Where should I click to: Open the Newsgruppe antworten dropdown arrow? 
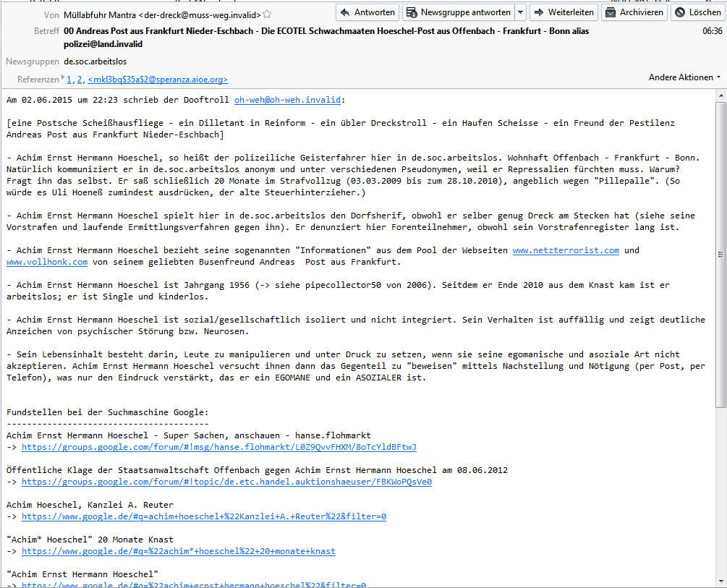pyautogui.click(x=521, y=12)
